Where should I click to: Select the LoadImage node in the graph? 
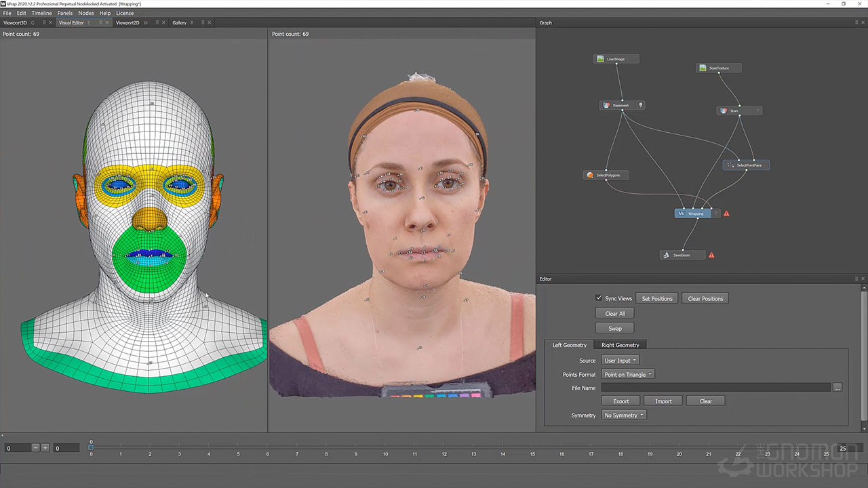pos(614,59)
